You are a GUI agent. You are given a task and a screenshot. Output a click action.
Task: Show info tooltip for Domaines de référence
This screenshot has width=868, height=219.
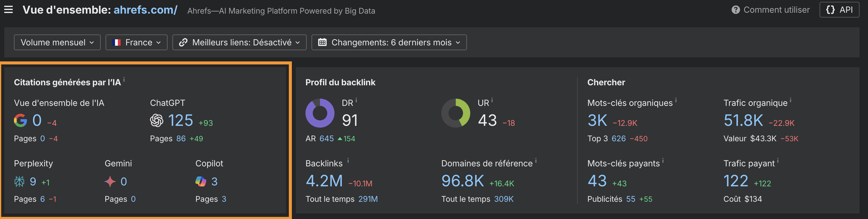pos(536,161)
